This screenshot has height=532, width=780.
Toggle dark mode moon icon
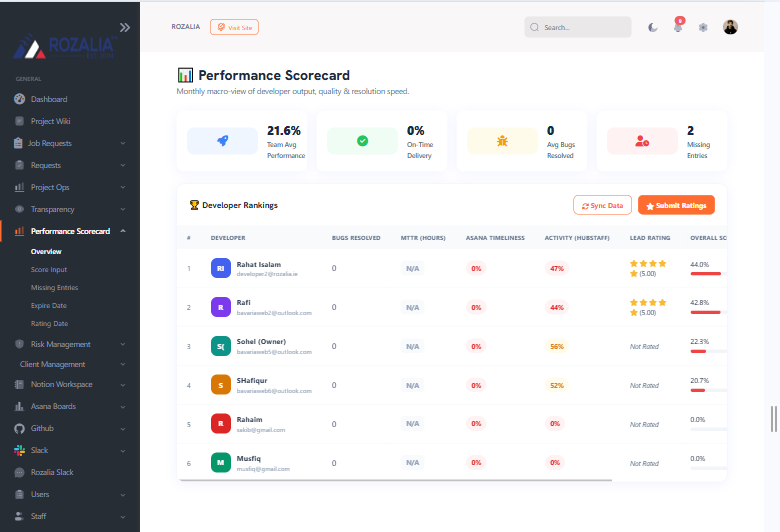(x=653, y=27)
